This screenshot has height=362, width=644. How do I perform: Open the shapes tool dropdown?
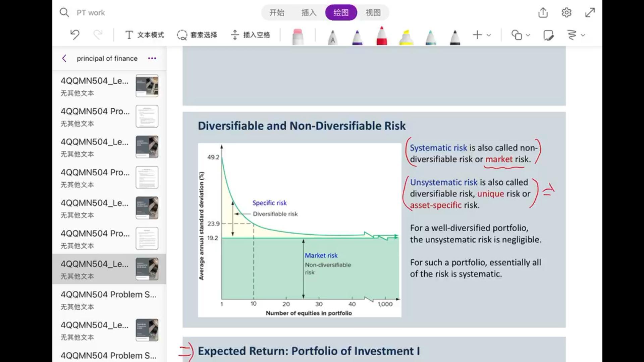[520, 35]
